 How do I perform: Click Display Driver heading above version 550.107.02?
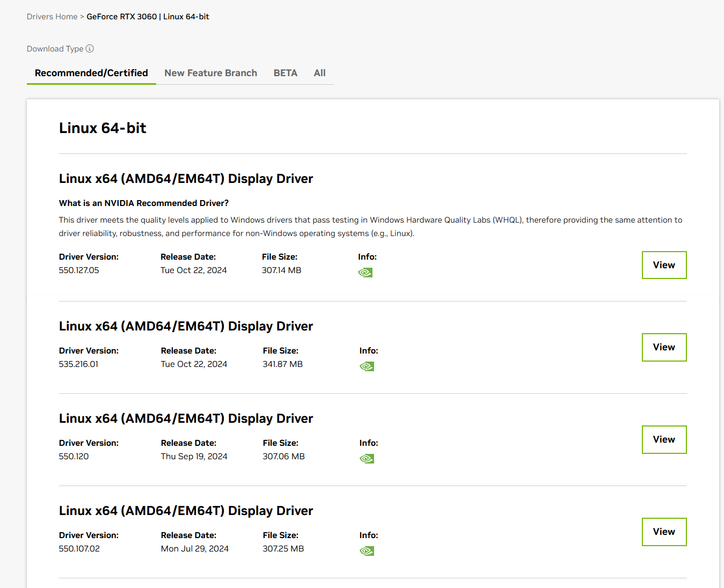click(x=186, y=511)
